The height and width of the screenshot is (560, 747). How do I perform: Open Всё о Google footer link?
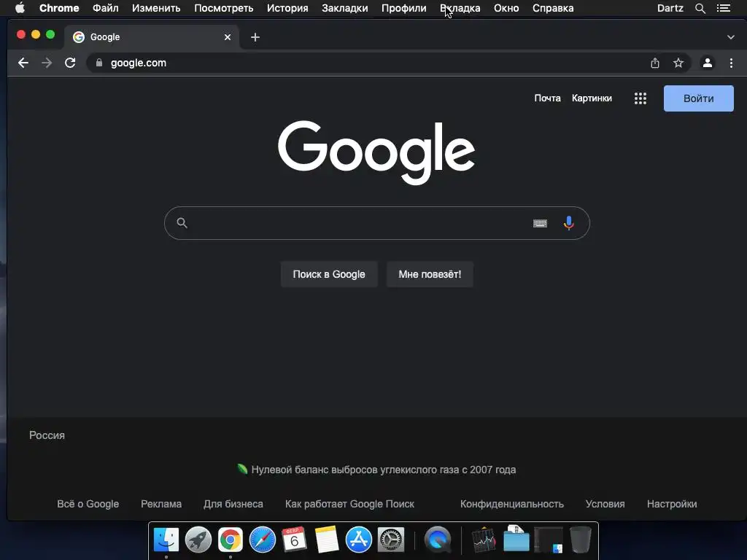(88, 504)
